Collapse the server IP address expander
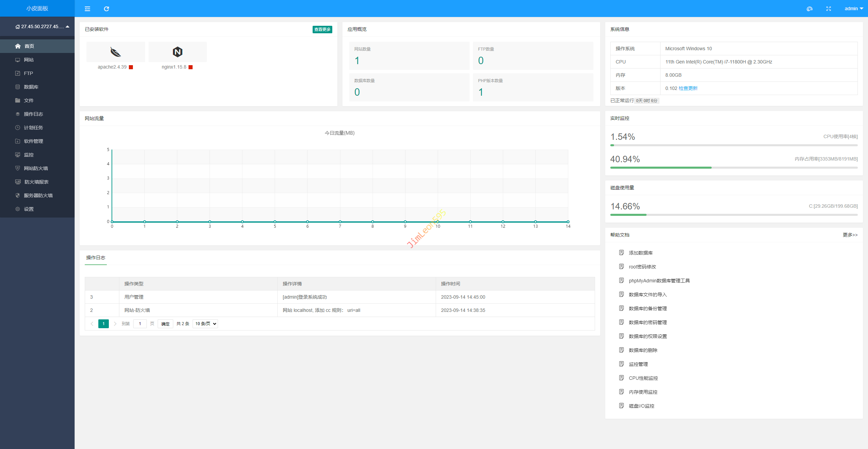This screenshot has height=449, width=868. (x=67, y=26)
